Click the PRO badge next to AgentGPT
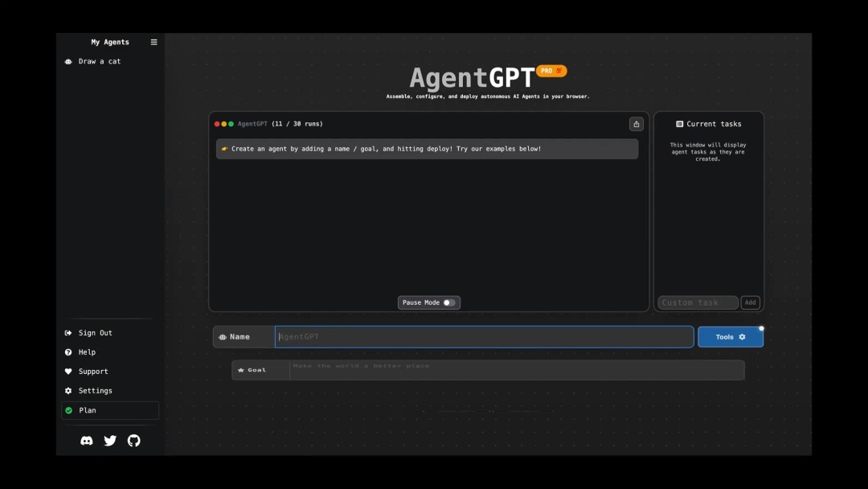The image size is (868, 489). tap(551, 71)
